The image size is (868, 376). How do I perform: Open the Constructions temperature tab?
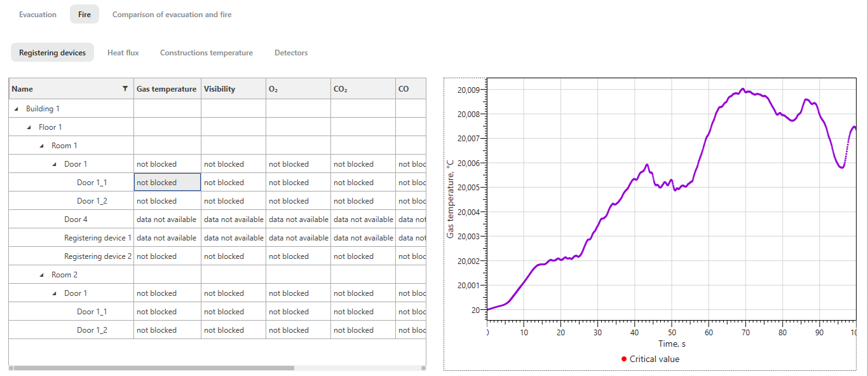(x=206, y=52)
